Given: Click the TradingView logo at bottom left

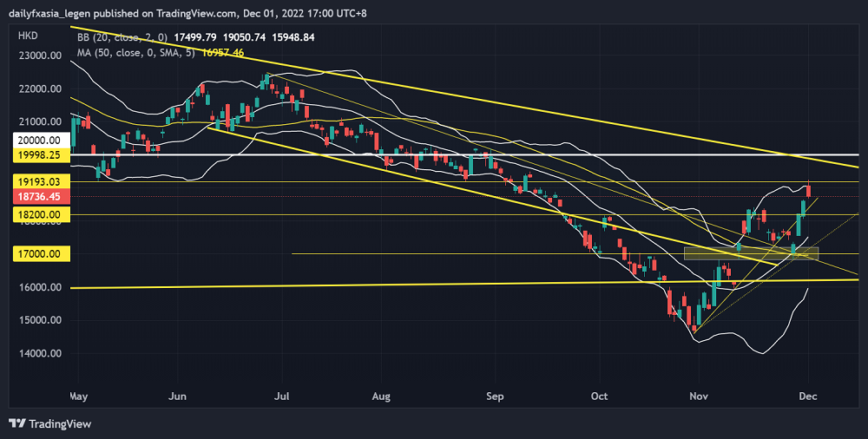Looking at the screenshot, I should (49, 424).
